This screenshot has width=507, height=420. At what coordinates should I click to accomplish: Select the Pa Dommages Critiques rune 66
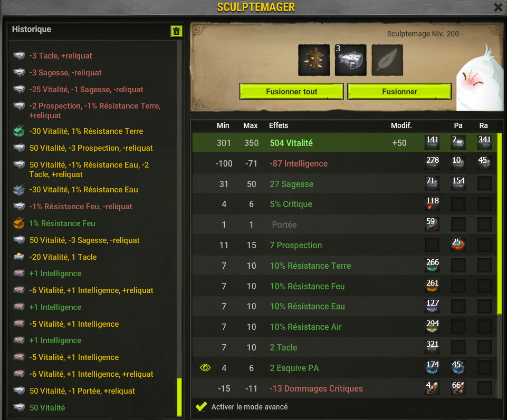click(458, 388)
